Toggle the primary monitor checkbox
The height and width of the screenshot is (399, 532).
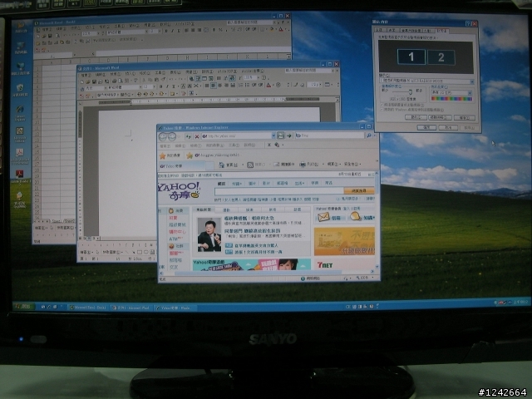click(x=382, y=105)
